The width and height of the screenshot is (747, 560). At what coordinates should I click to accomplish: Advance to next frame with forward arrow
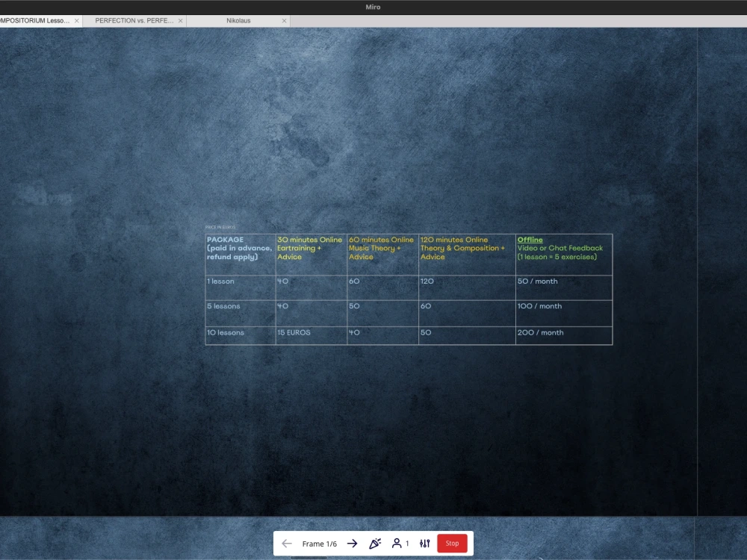coord(352,544)
